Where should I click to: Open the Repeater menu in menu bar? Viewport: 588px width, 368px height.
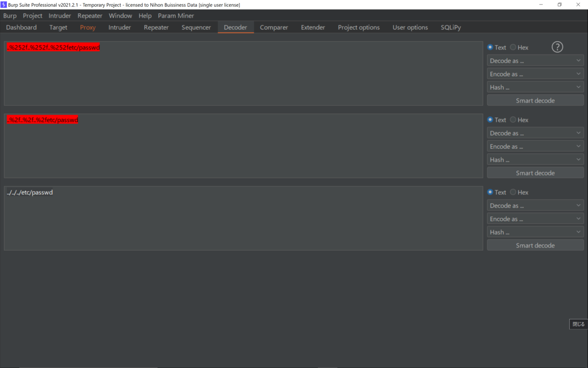90,16
